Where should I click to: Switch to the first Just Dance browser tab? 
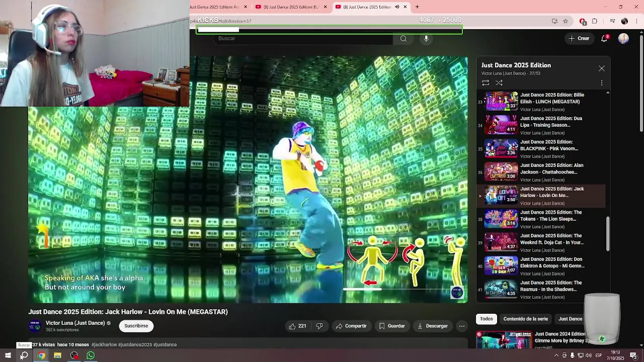[x=219, y=7]
